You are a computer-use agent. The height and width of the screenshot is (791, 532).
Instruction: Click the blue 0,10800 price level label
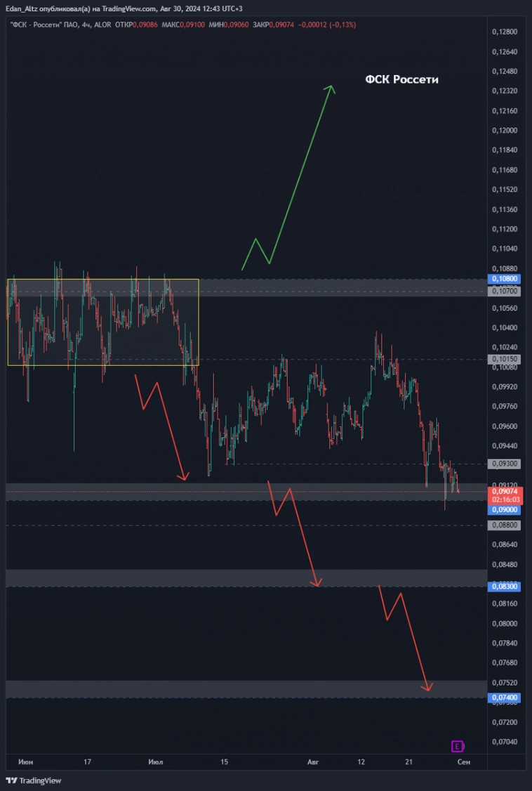pyautogui.click(x=503, y=278)
